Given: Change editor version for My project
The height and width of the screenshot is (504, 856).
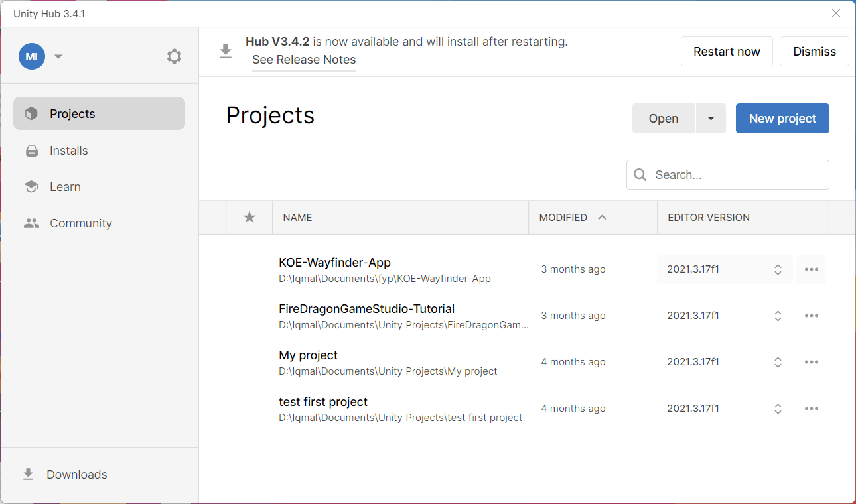Looking at the screenshot, I should pos(725,362).
